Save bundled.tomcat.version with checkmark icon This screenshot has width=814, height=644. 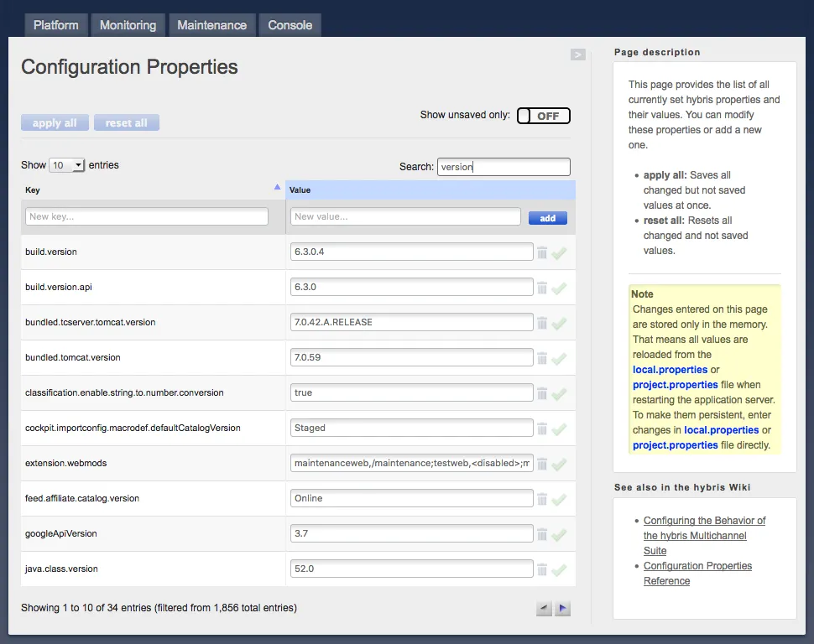click(559, 359)
